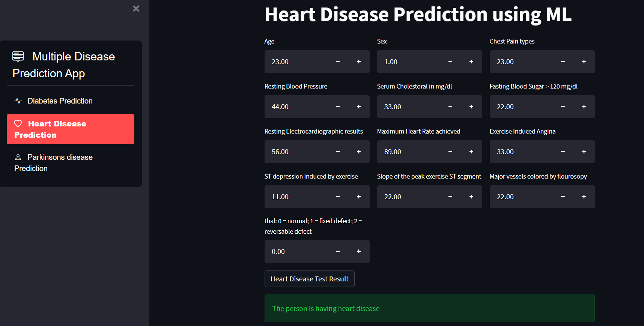Click the heart icon beside Heart Disease Prediction

tap(18, 123)
